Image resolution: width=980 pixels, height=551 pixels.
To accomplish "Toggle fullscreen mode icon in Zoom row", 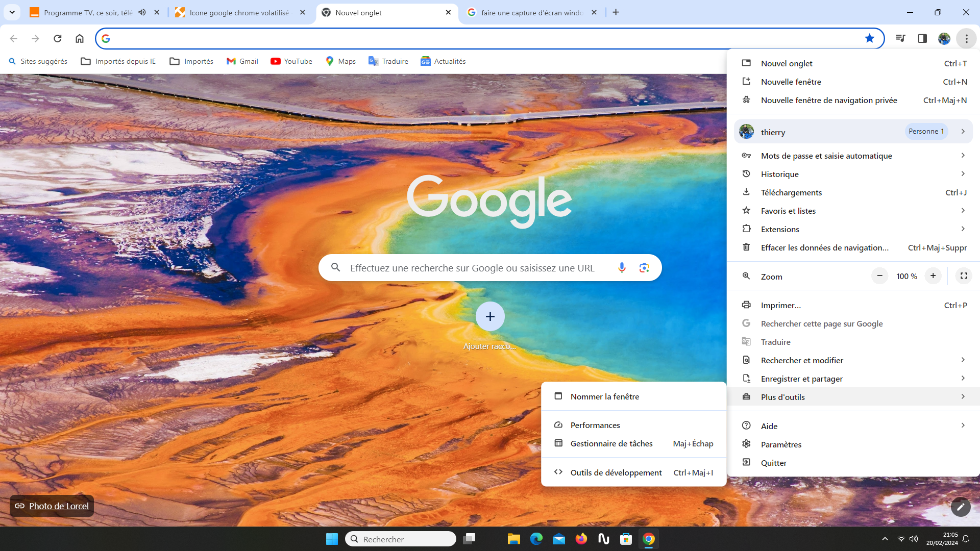I will (x=964, y=276).
